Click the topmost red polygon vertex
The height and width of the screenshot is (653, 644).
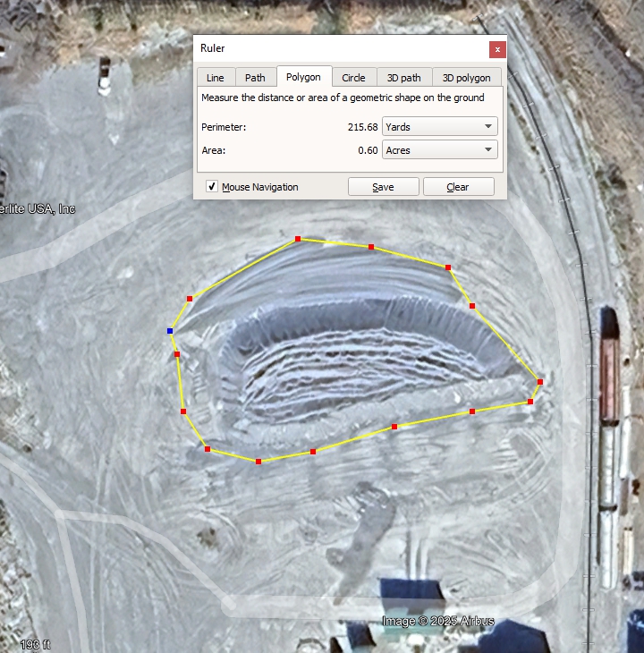(x=298, y=239)
